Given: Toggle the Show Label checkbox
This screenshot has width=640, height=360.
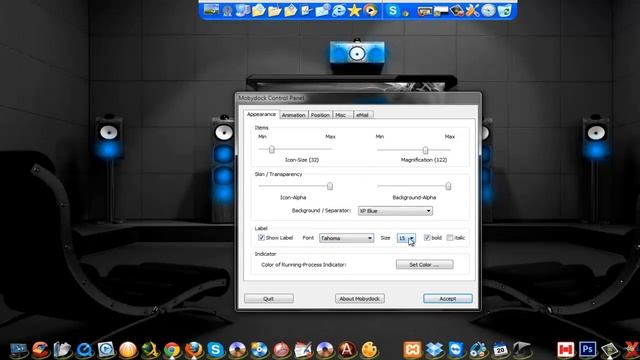Looking at the screenshot, I should click(261, 238).
